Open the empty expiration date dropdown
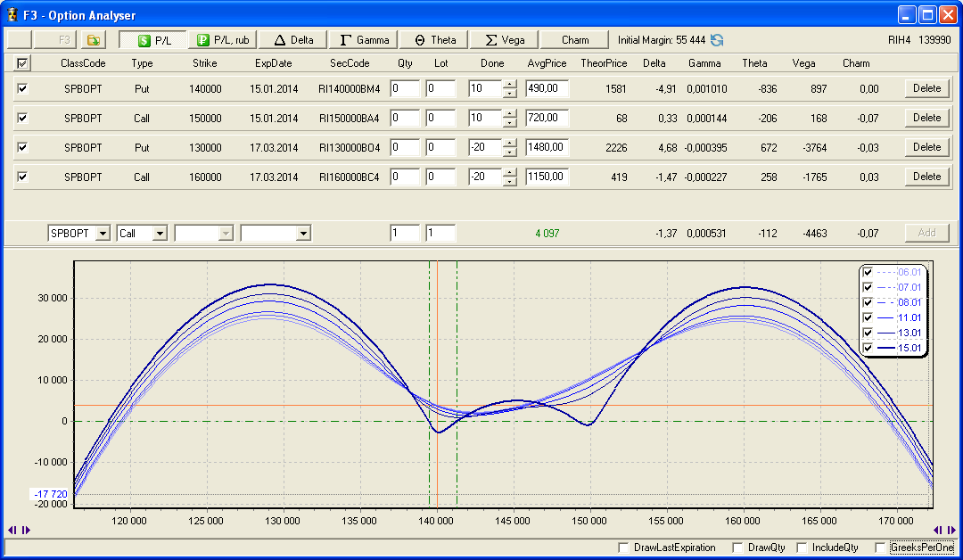 pos(303,233)
